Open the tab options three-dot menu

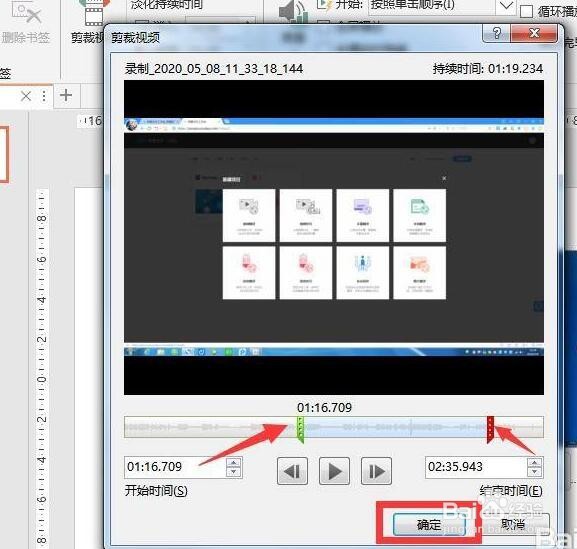pyautogui.click(x=44, y=96)
